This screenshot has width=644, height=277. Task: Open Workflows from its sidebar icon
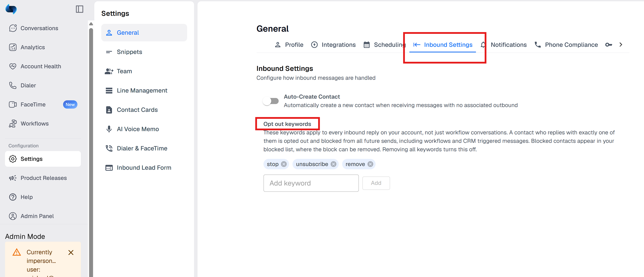pyautogui.click(x=13, y=124)
